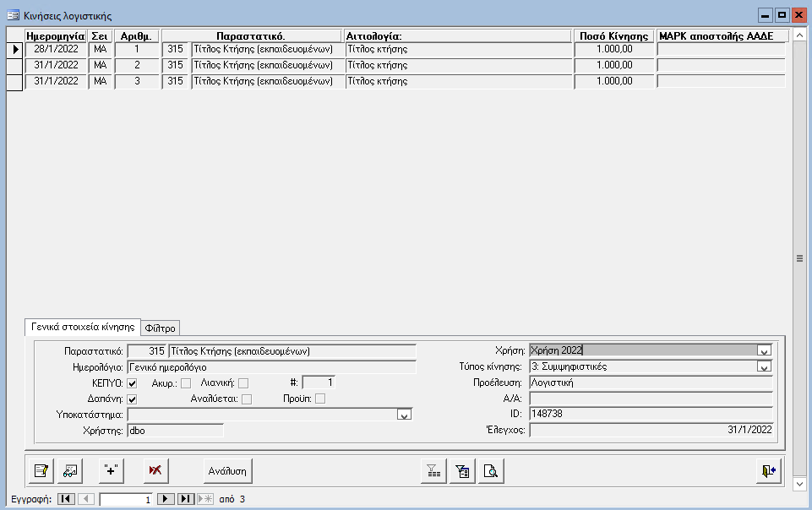This screenshot has height=510, width=812.
Task: Toggle the ΚΕΠΥΟ checkbox
Action: [x=132, y=383]
